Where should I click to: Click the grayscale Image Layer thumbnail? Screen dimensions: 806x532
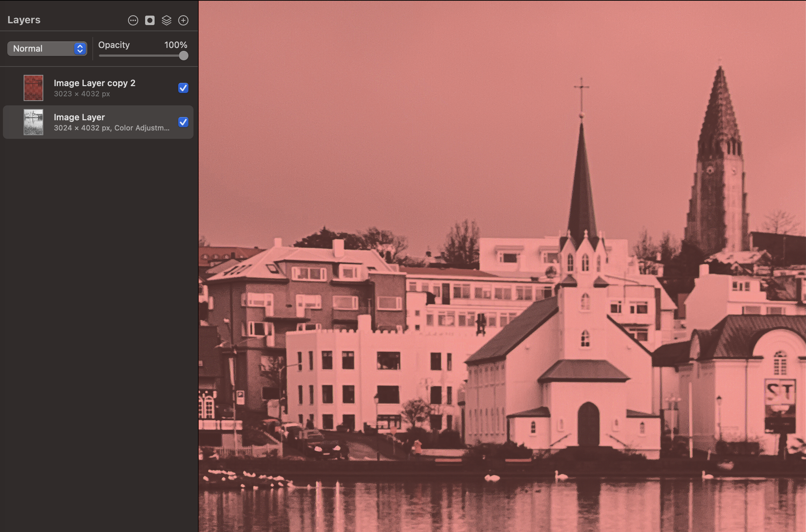(x=33, y=122)
